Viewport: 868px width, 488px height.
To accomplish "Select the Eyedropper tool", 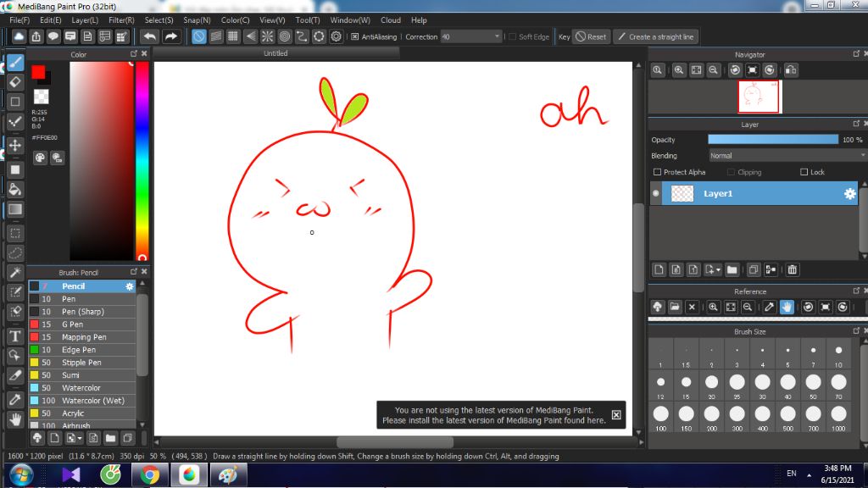I will 15,399.
